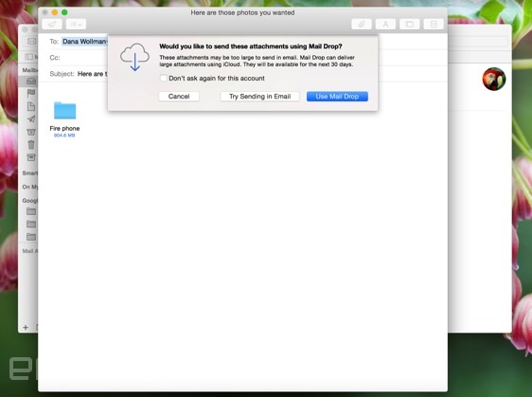Open the photo browser toolbar icon
Viewport: 532px width, 397px height.
click(x=410, y=25)
